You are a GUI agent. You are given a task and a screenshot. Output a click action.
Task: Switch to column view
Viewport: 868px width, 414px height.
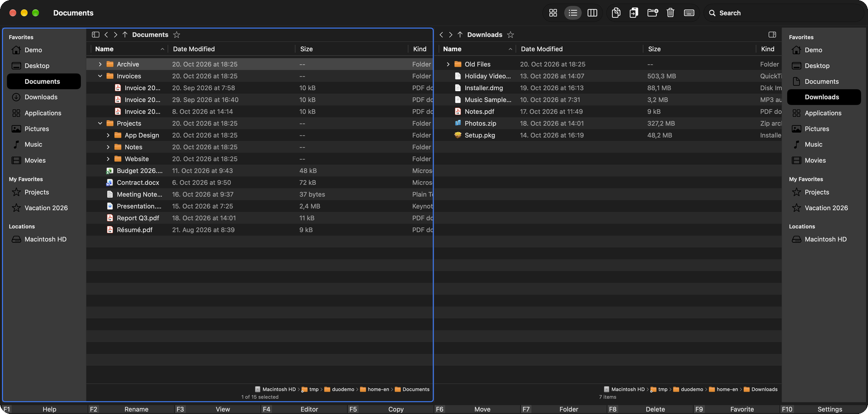[x=592, y=13]
